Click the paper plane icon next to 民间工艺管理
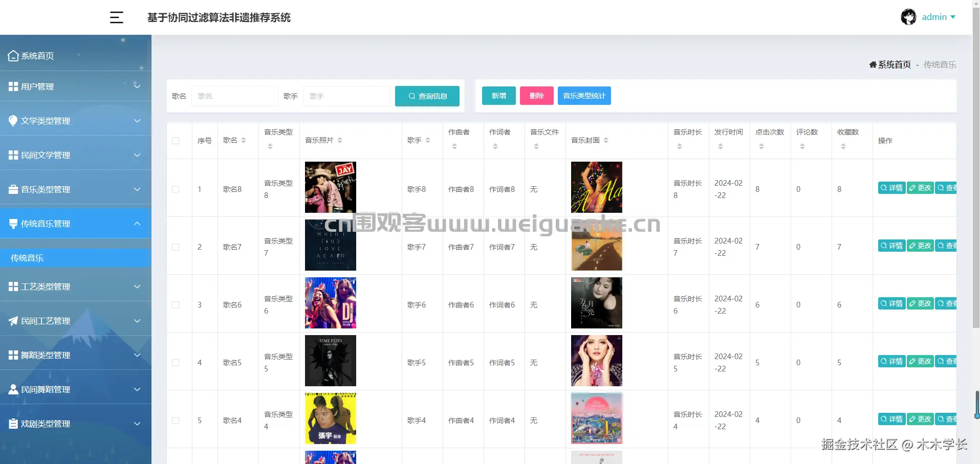The image size is (980, 464). pyautogui.click(x=13, y=321)
